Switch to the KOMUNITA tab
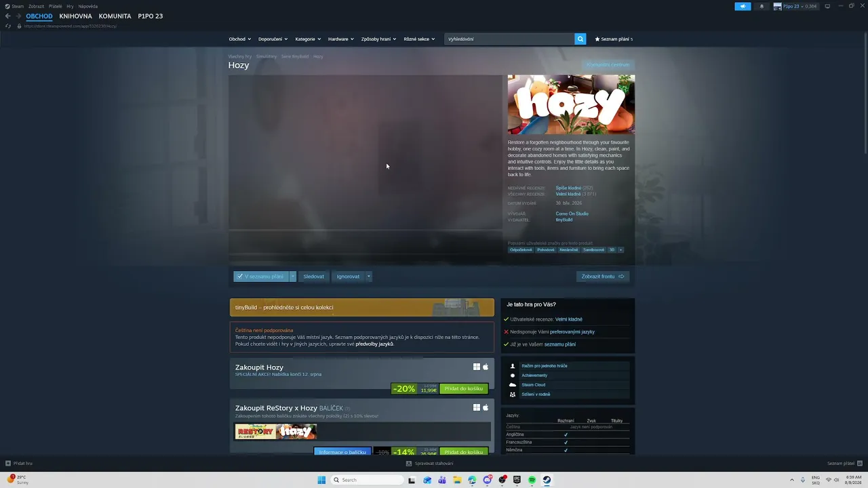 [x=115, y=16]
